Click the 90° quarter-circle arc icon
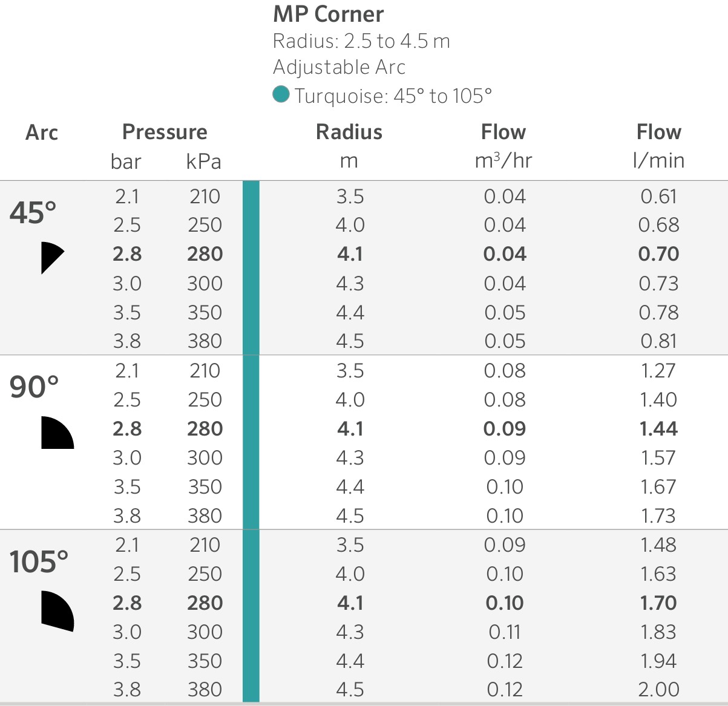728x706 pixels. point(55,434)
